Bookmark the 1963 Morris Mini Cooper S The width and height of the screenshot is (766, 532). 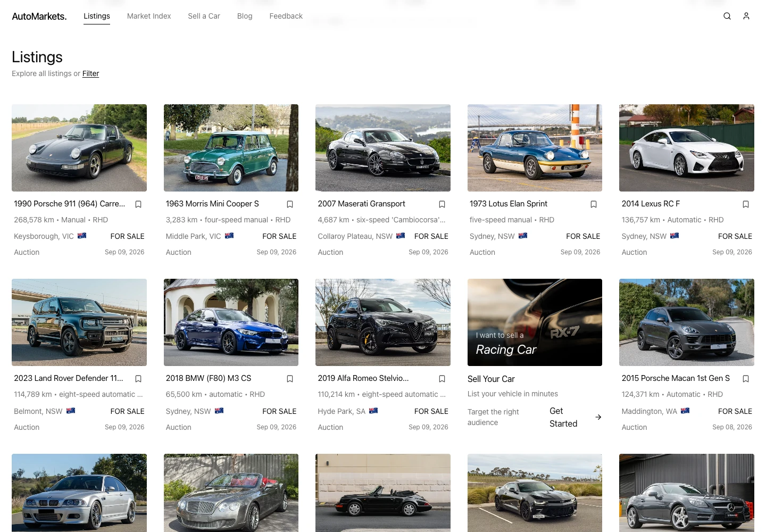[x=290, y=204]
